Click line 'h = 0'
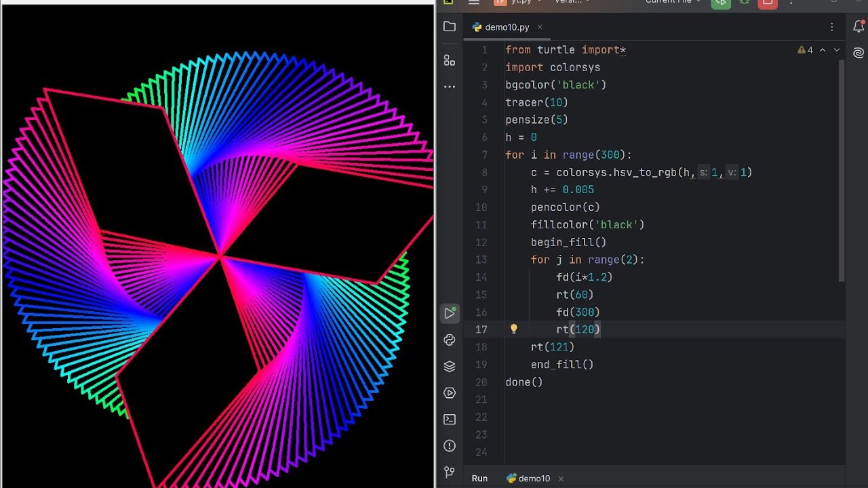The image size is (868, 488). pos(521,137)
